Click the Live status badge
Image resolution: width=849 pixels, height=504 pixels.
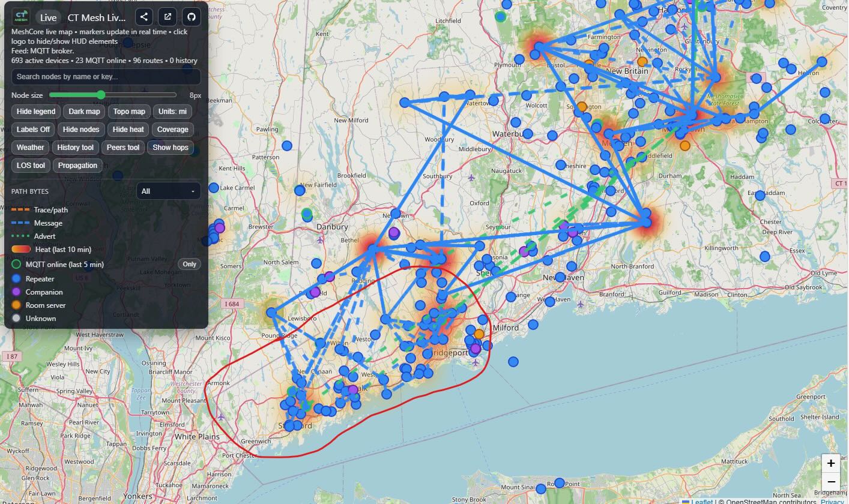(48, 17)
